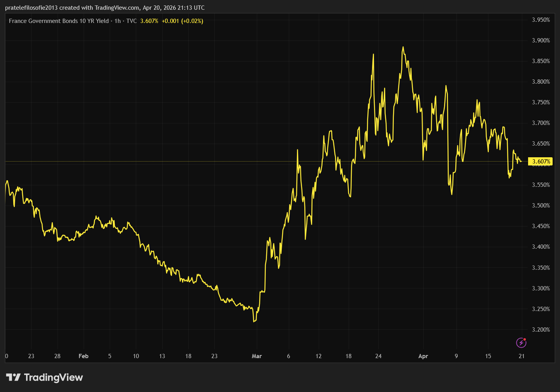
Task: Click the 15 date label on the time axis
Action: (x=488, y=356)
